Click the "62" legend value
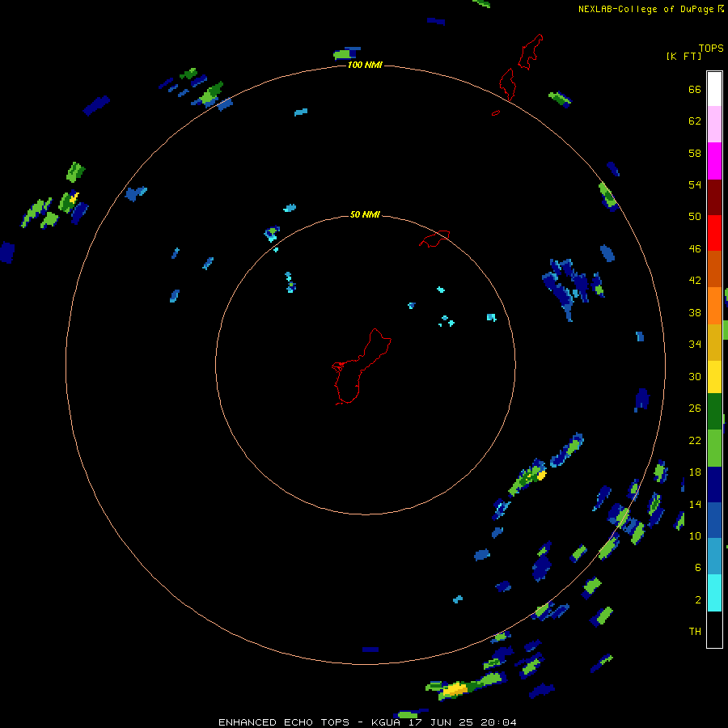 tap(695, 121)
